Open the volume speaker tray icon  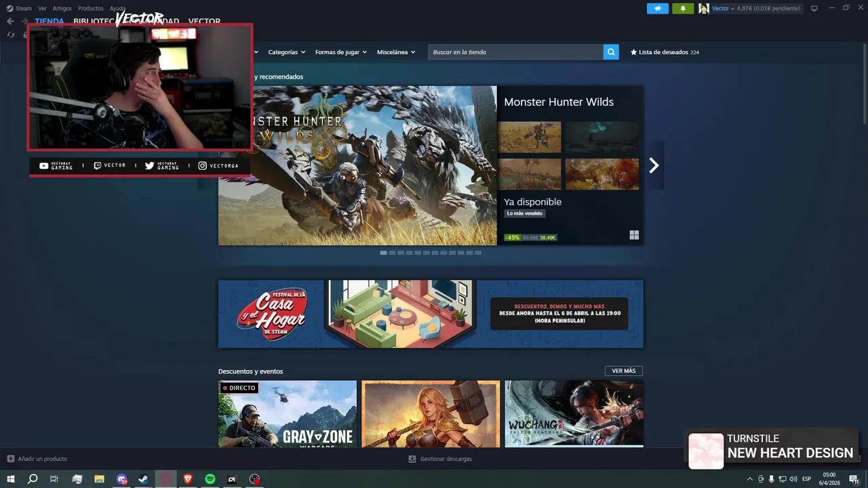(793, 479)
